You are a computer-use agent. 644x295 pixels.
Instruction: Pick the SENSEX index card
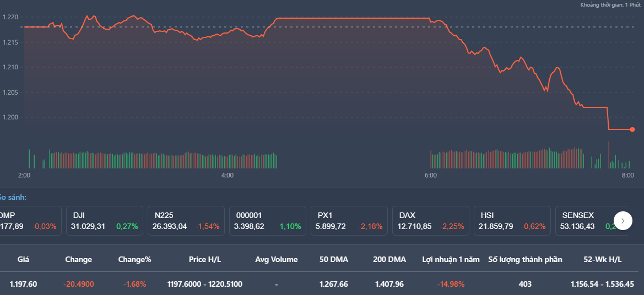(x=584, y=221)
